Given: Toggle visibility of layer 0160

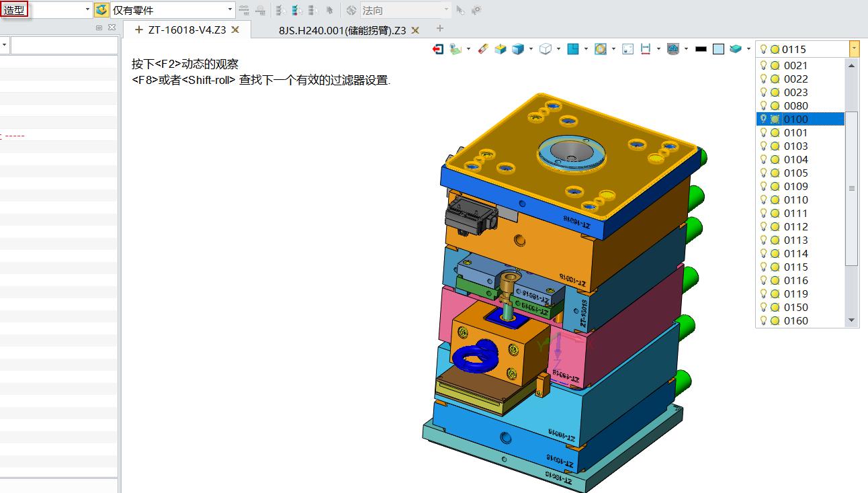Looking at the screenshot, I should coord(764,320).
